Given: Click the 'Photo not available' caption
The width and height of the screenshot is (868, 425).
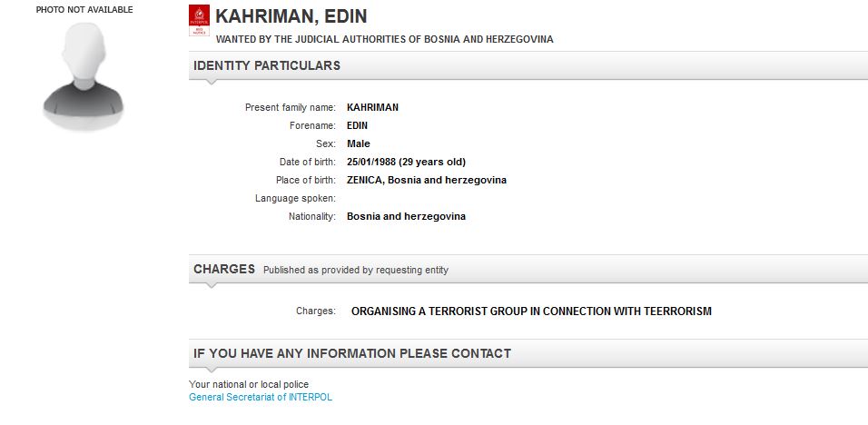Looking at the screenshot, I should [x=84, y=10].
